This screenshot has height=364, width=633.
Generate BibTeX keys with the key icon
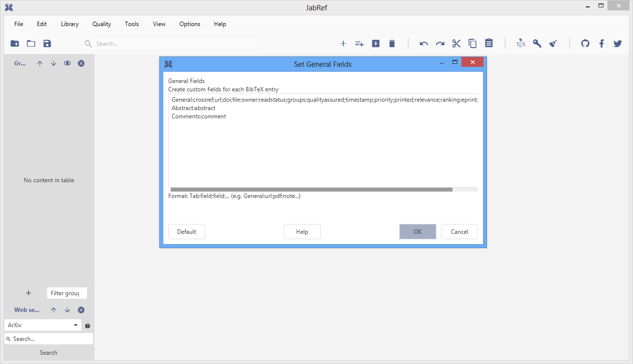(537, 44)
